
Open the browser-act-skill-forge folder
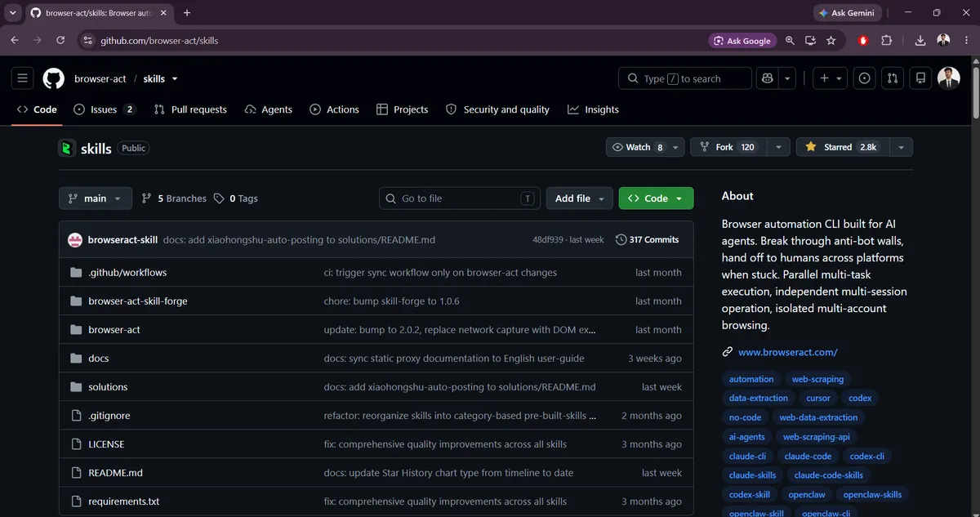(x=138, y=301)
